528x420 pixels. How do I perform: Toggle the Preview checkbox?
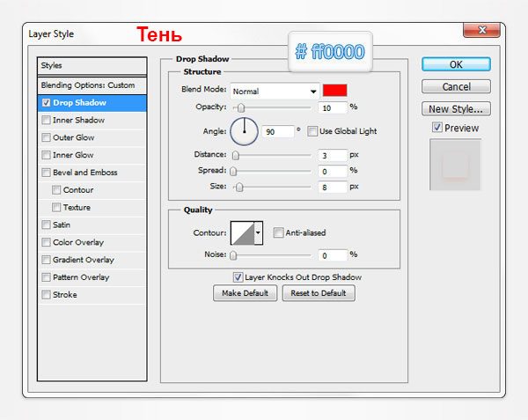(437, 128)
